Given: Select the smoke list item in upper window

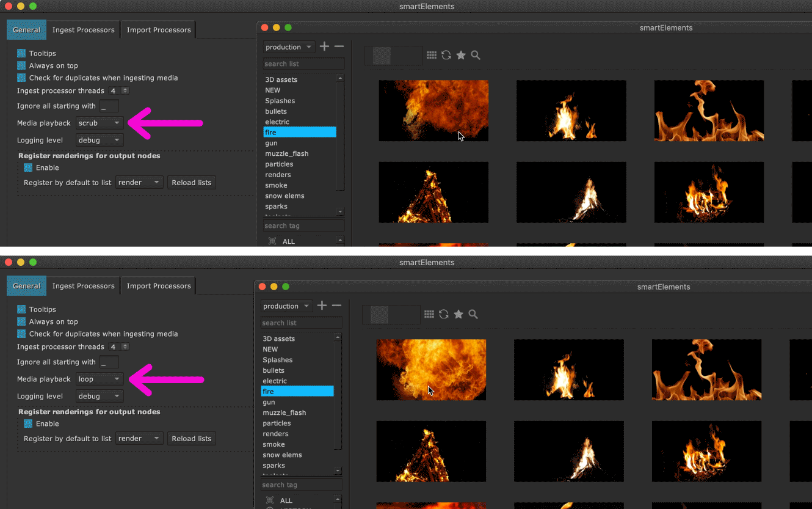Looking at the screenshot, I should pos(276,185).
